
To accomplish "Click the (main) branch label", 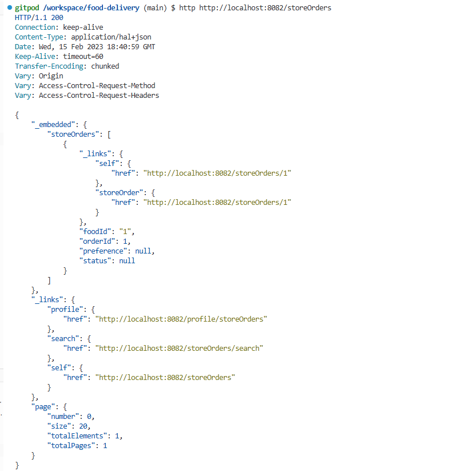I will (x=155, y=8).
